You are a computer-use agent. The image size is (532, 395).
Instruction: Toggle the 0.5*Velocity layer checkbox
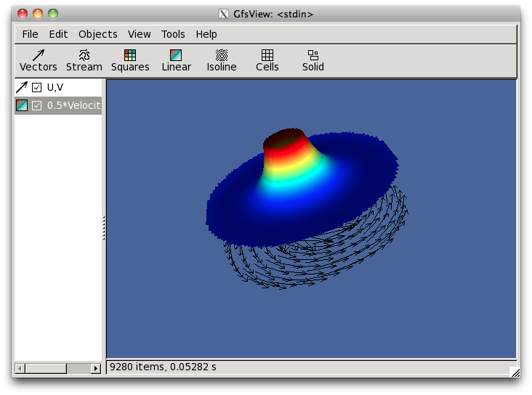tap(36, 106)
